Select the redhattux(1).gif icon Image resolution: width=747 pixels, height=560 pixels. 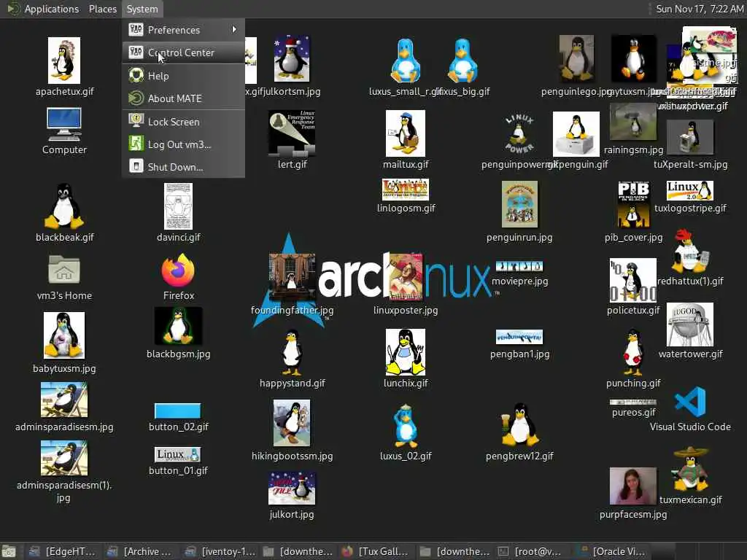(690, 251)
